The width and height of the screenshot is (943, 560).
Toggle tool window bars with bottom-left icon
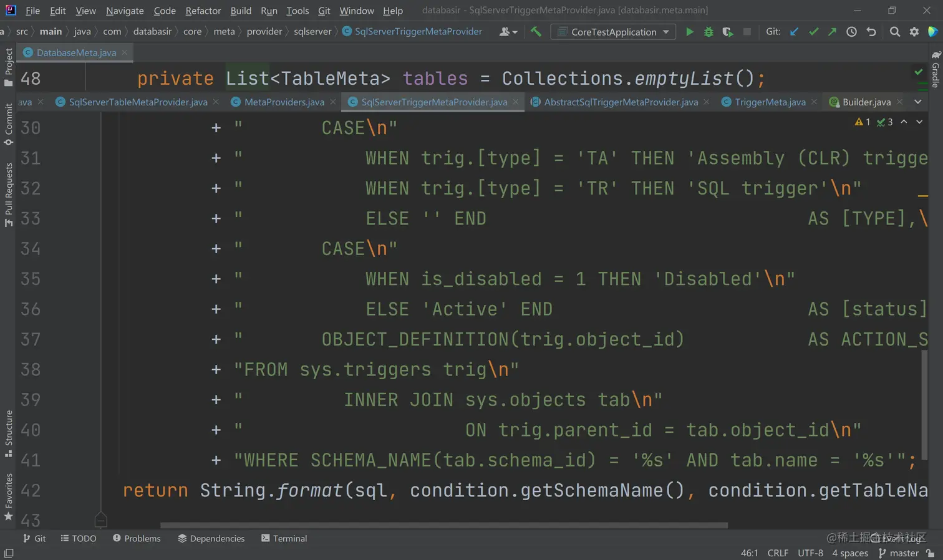(9, 553)
